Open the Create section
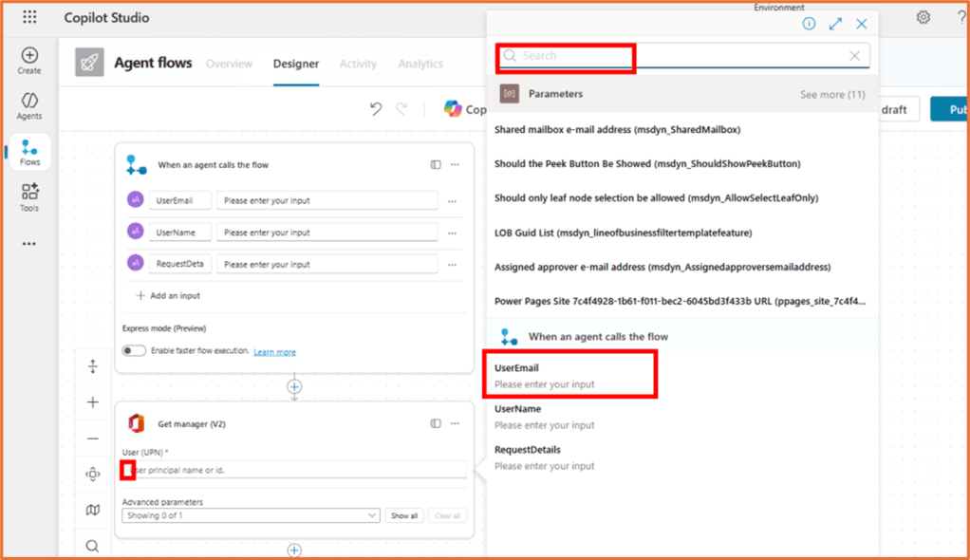Screen dimensions: 970x560 (28, 59)
